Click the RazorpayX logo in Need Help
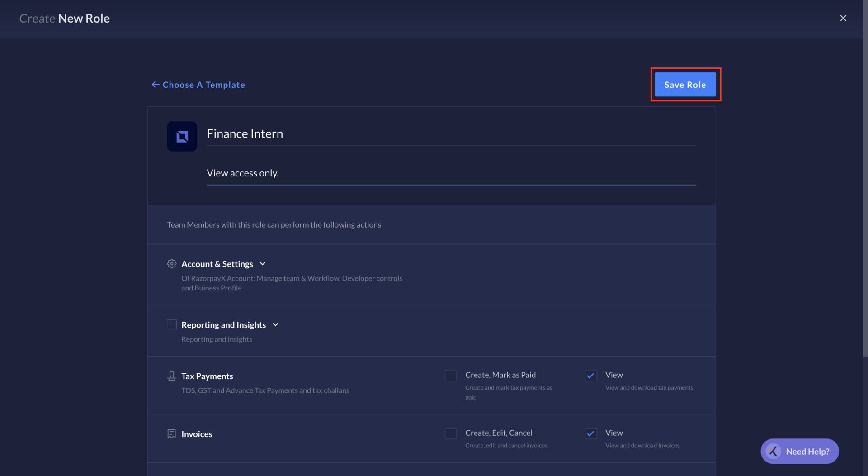Viewport: 868px width, 476px height. 773,451
